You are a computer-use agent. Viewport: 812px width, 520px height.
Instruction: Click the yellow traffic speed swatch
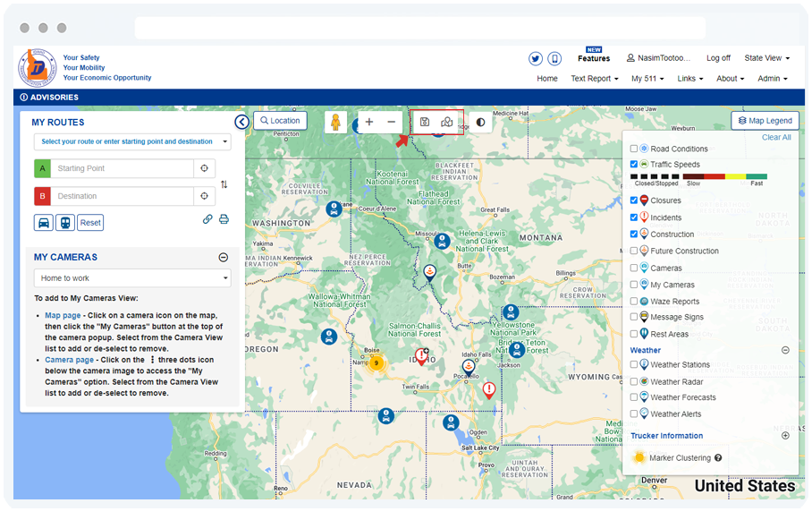[x=735, y=177]
